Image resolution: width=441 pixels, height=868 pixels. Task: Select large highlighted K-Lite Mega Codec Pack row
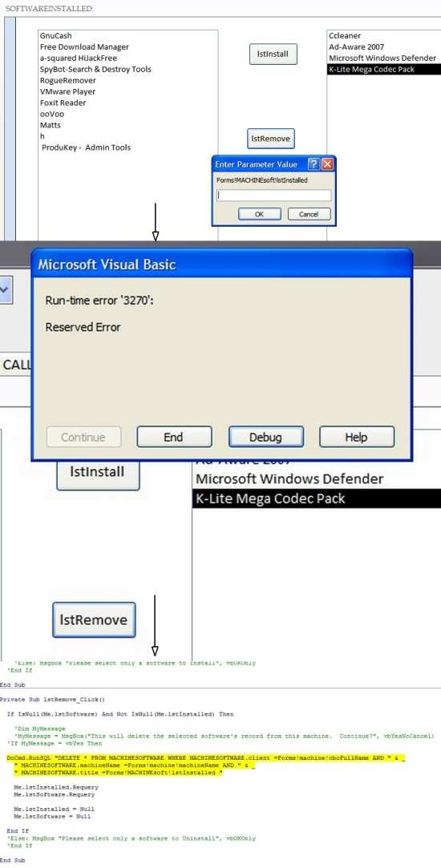tap(317, 499)
